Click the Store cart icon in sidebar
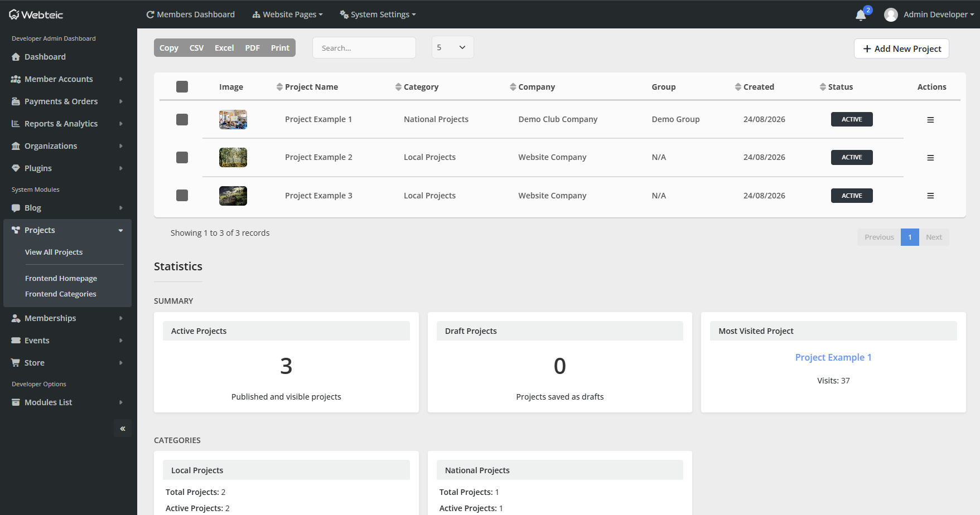Screen dimensions: 980x515 pos(16,363)
